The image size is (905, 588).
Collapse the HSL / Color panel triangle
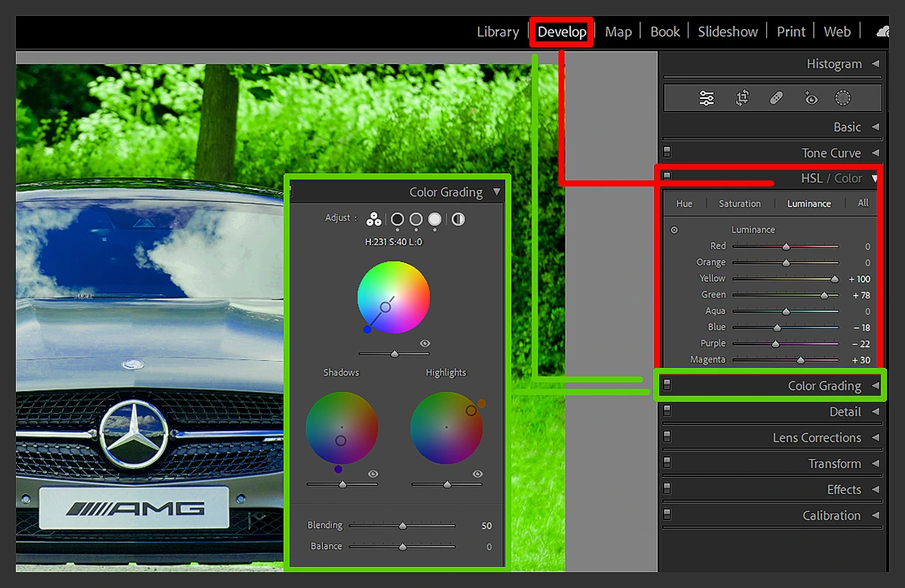[876, 179]
